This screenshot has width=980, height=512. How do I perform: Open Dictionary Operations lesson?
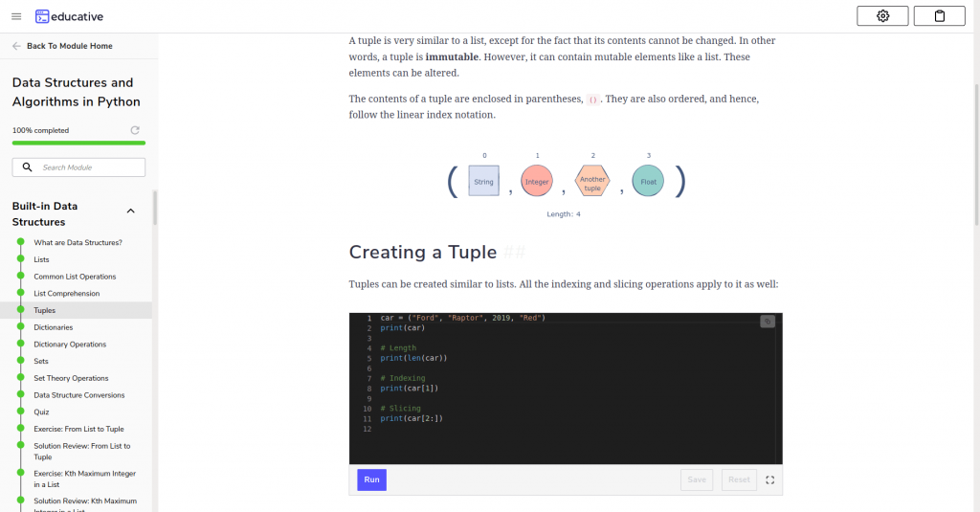pyautogui.click(x=70, y=344)
